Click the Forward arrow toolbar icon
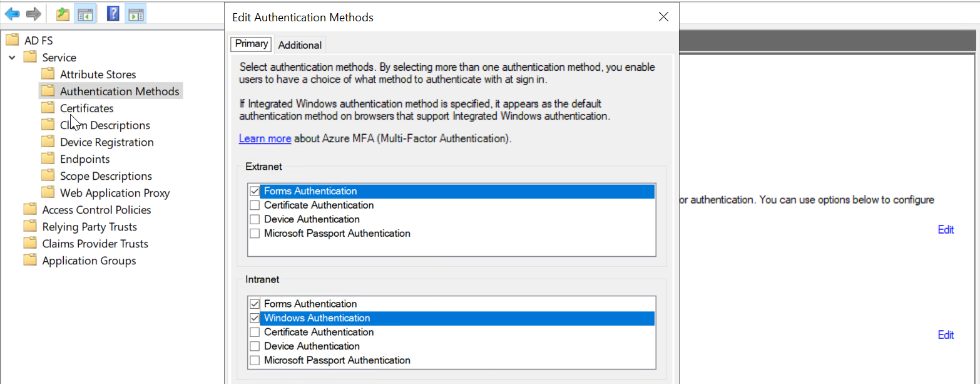 (33, 13)
